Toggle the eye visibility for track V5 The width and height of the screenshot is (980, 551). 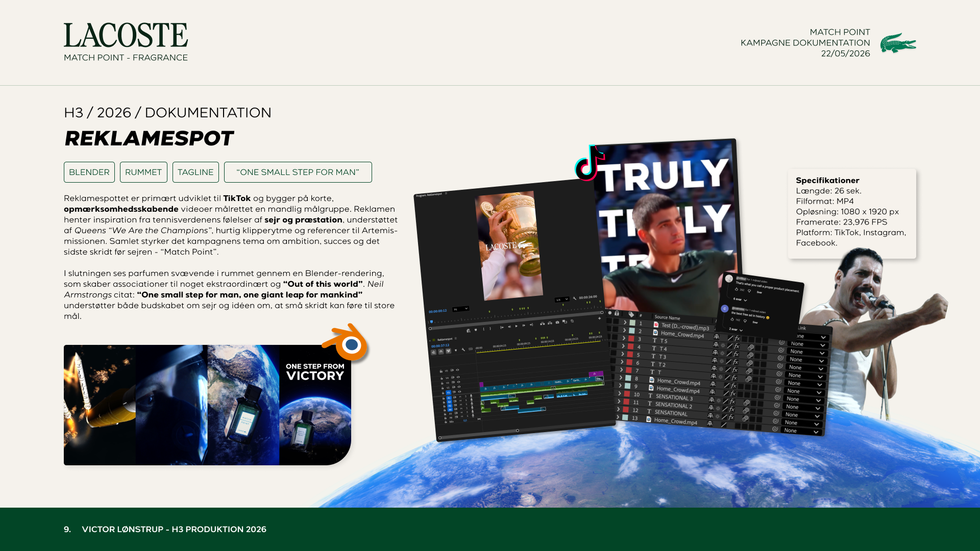pos(457,370)
